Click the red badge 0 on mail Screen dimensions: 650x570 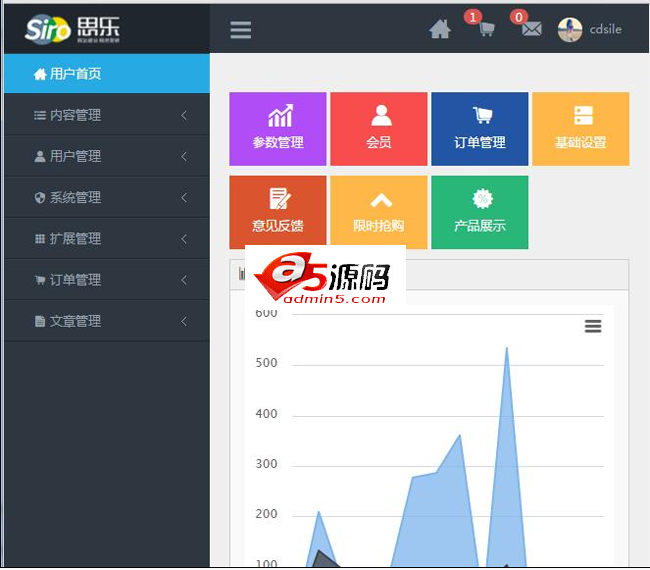pos(519,17)
